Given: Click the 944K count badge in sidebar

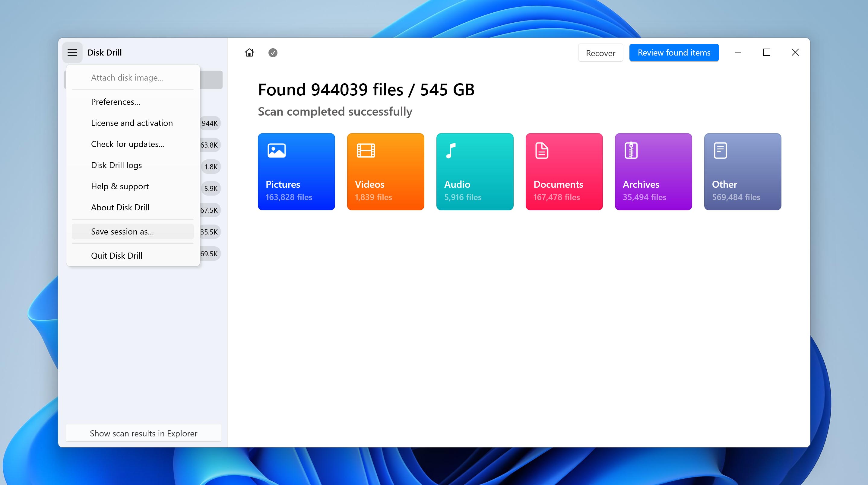Looking at the screenshot, I should (x=210, y=123).
